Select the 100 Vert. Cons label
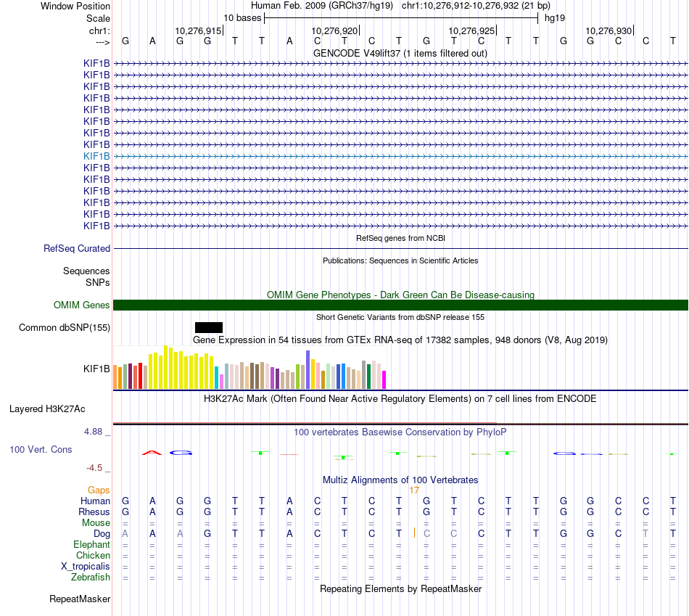Viewport: 689px width, 616px height. click(41, 449)
